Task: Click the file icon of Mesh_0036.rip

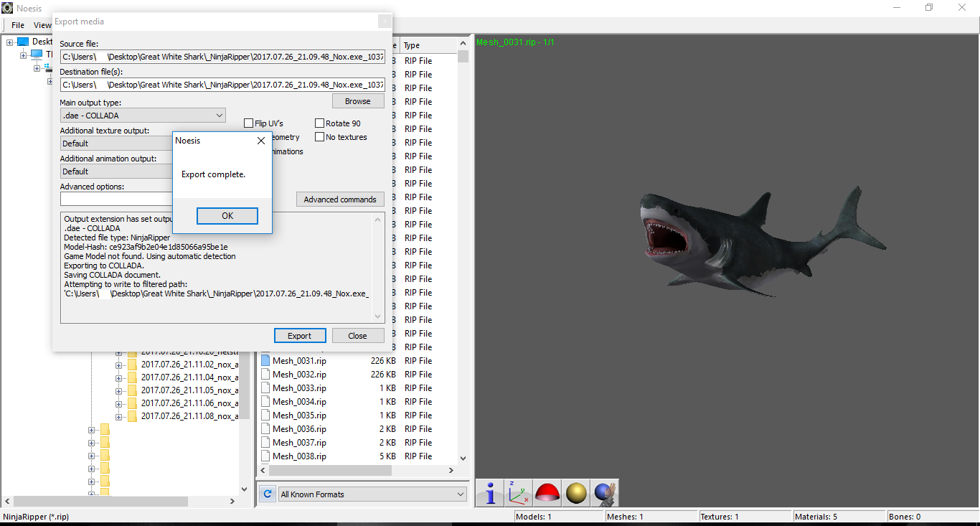Action: tap(265, 428)
